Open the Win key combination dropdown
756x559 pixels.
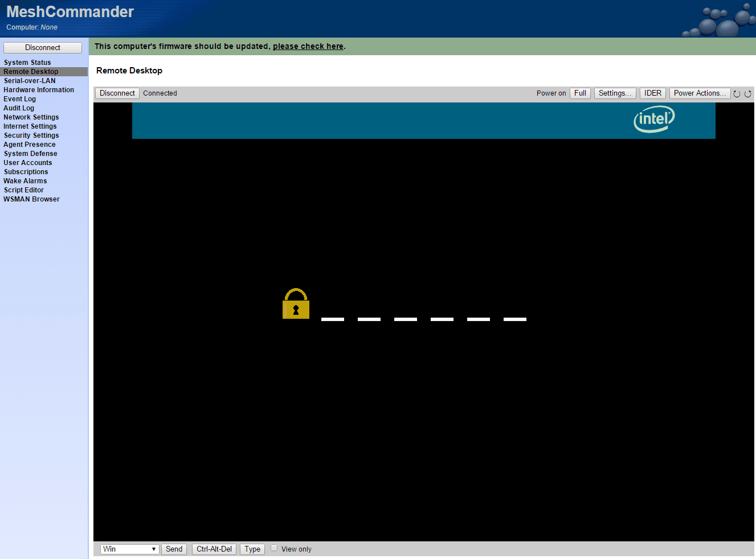130,549
